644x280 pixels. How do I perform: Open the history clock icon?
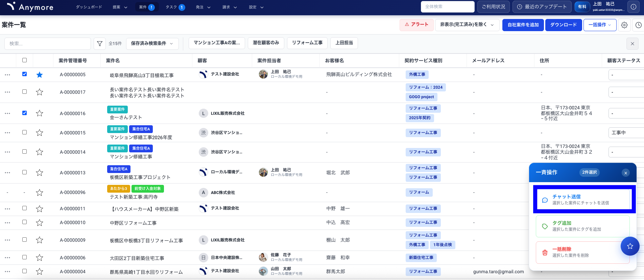coord(638,25)
